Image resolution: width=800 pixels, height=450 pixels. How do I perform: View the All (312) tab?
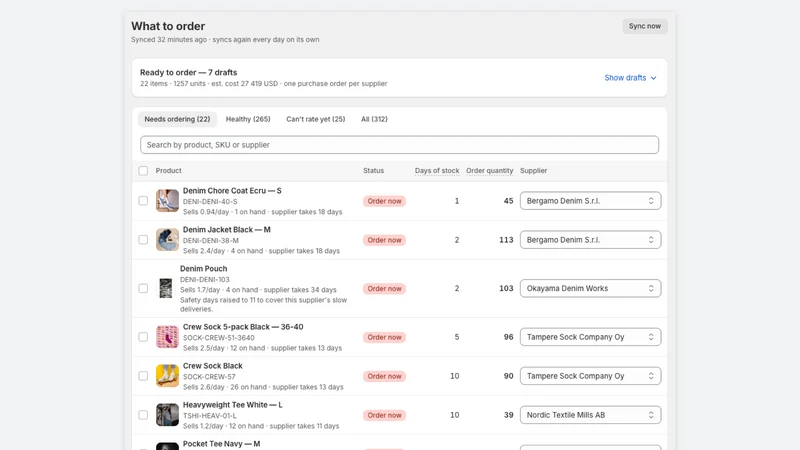[x=374, y=119]
